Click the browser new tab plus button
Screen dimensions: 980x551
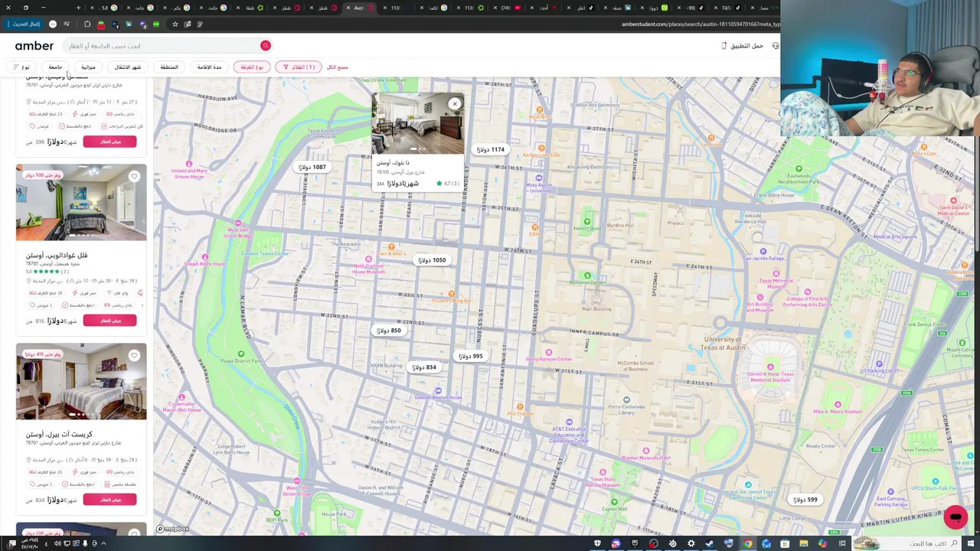78,8
